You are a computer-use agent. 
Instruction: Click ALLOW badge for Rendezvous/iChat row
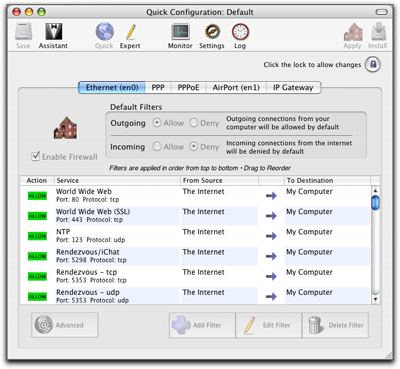pos(37,256)
